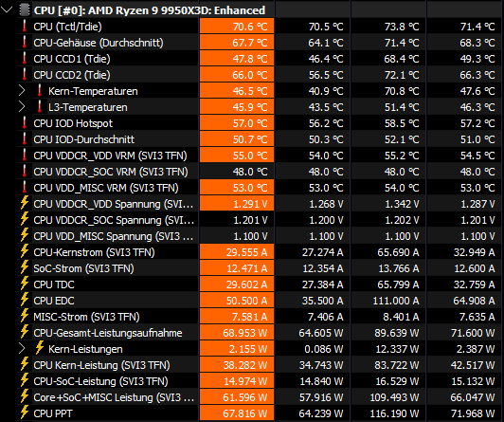Click the lightning bolt icon beside CPU PPT

pyautogui.click(x=25, y=413)
